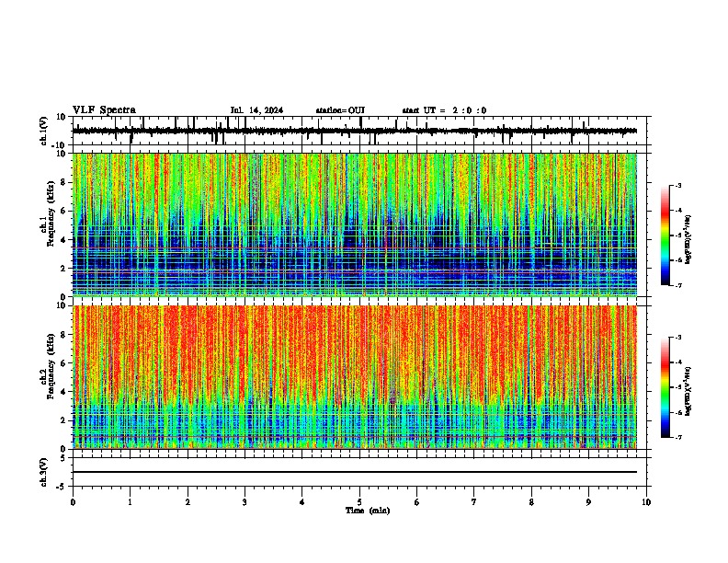Click time axis tick label "0"

(73, 502)
